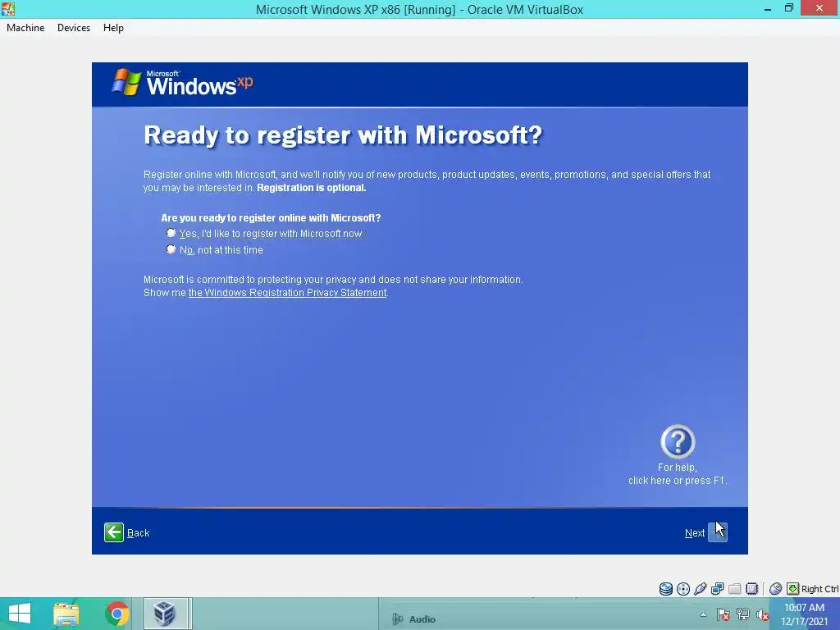The image size is (840, 630).
Task: Open the Windows Registration Privacy Statement link
Action: click(x=287, y=293)
